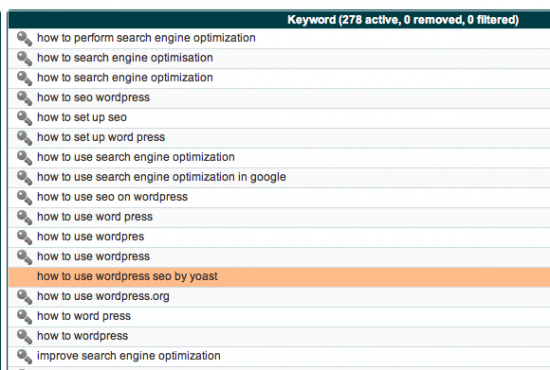550x370 pixels.
Task: Select keyword 'how to set up word press'
Action: click(101, 137)
